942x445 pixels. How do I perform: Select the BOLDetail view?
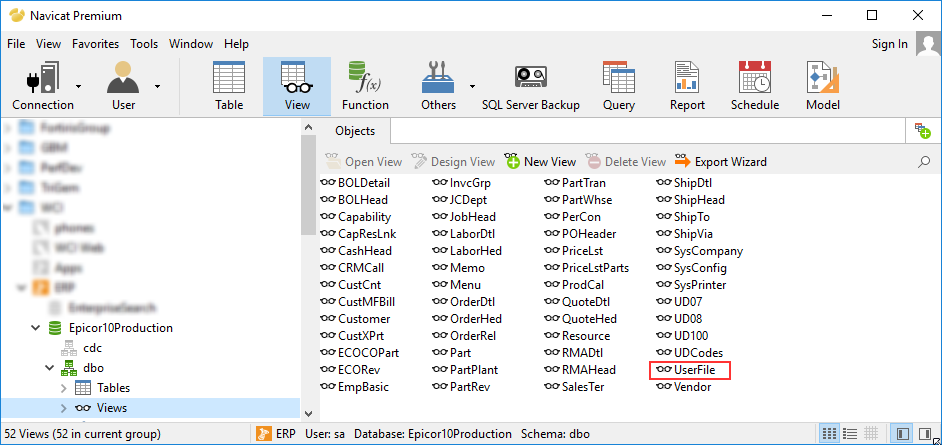tap(356, 183)
